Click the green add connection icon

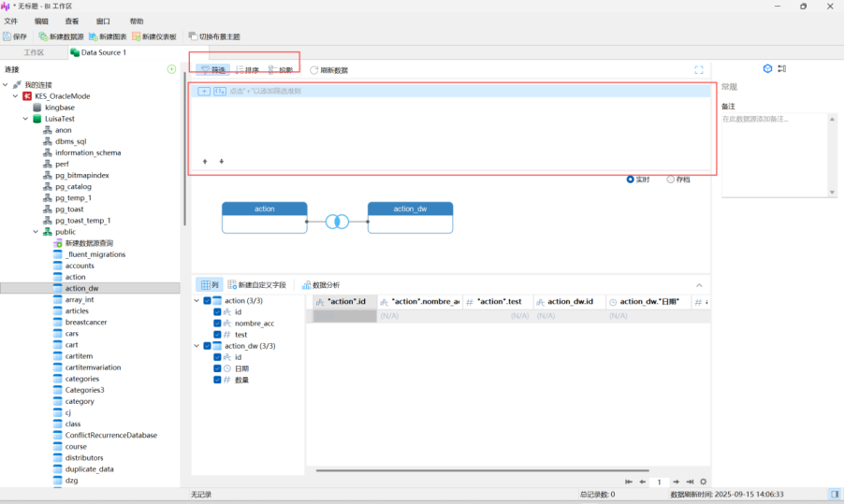tap(171, 69)
